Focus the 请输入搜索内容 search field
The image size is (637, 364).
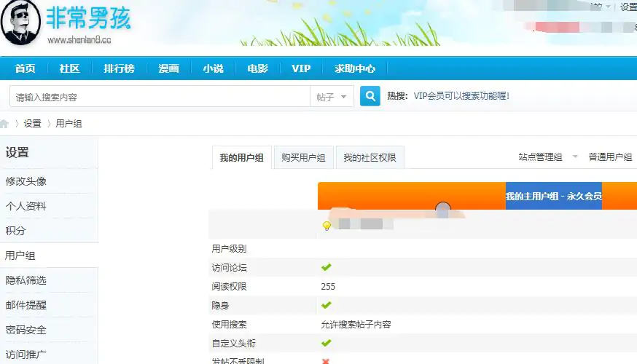tap(160, 97)
